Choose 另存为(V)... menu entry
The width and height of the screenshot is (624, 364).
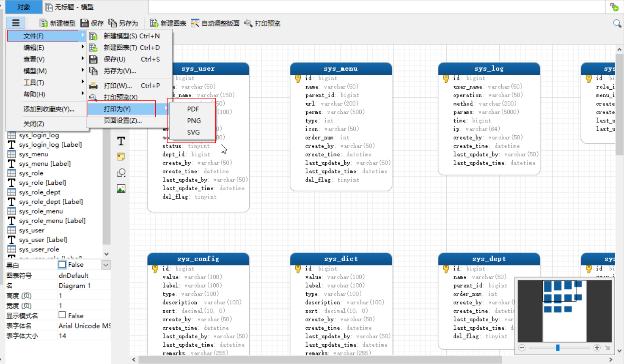pyautogui.click(x=129, y=71)
